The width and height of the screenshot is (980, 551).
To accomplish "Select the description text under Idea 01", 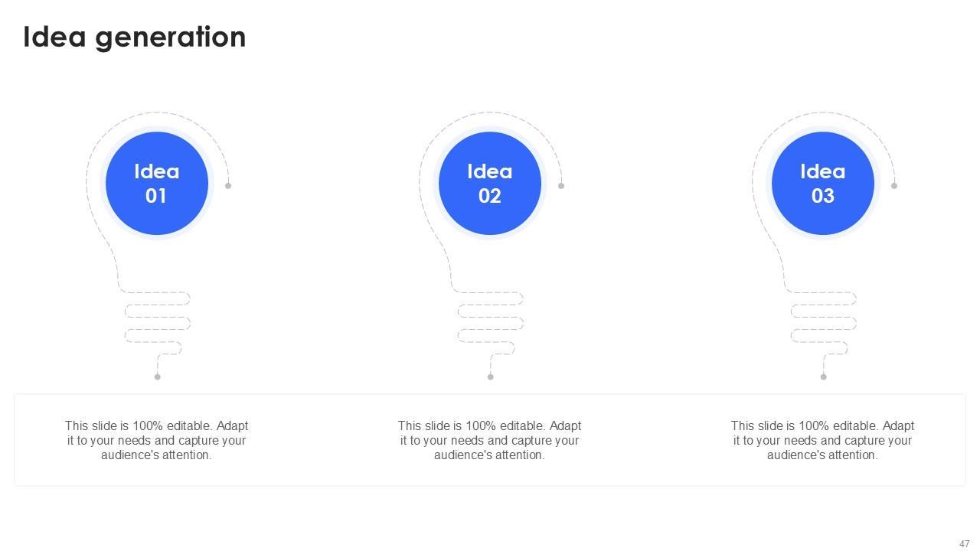I will [156, 440].
